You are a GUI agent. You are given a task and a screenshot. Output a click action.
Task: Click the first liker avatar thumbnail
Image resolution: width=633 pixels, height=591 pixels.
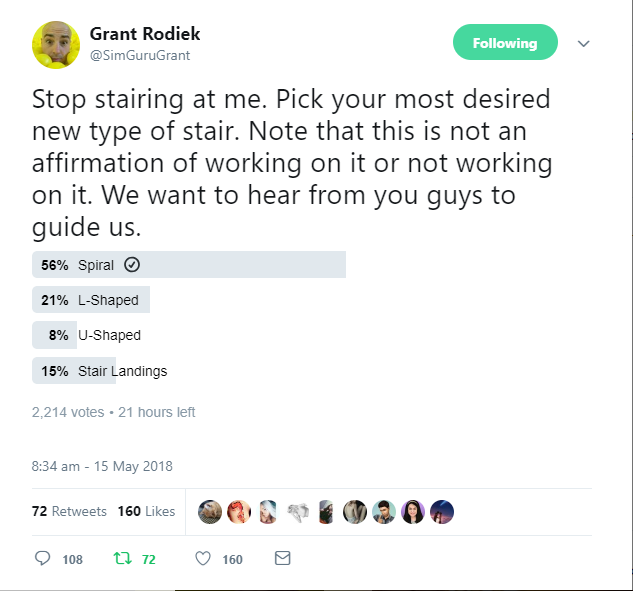(x=210, y=512)
